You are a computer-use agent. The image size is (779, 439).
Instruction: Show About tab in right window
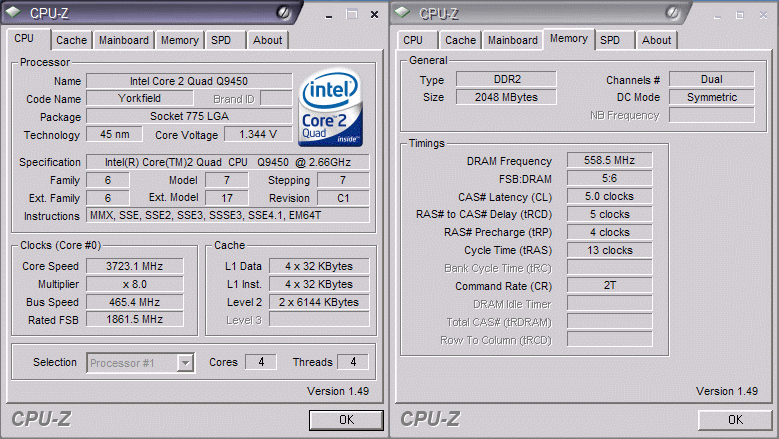click(x=656, y=40)
